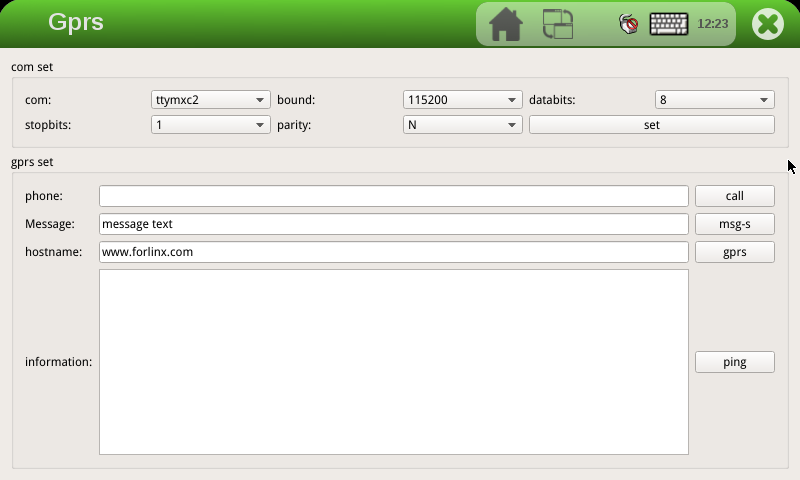
Task: Show the on-screen keyboard
Action: [669, 24]
